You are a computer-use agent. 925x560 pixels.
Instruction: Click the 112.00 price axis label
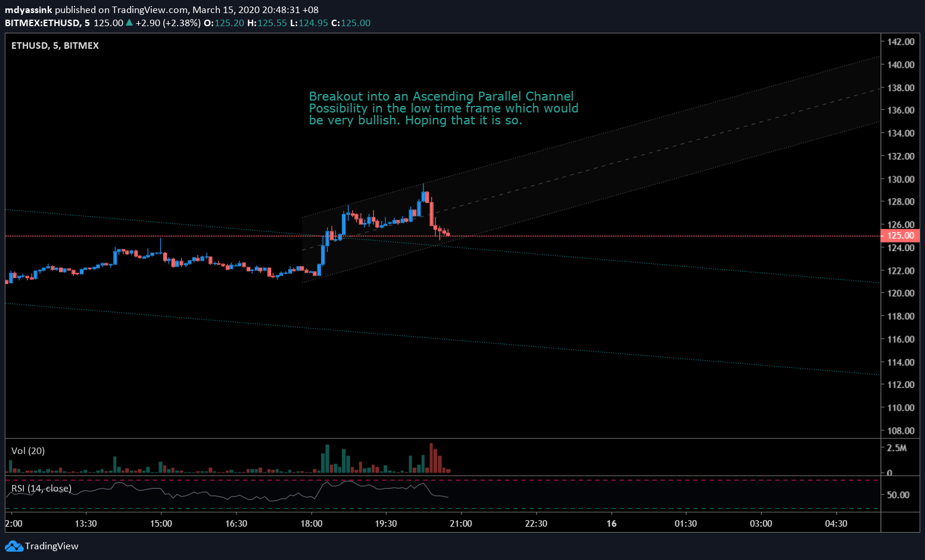pyautogui.click(x=901, y=384)
